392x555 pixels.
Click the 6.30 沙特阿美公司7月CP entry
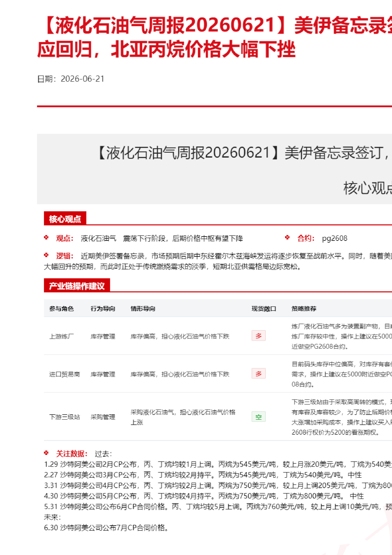(x=107, y=528)
